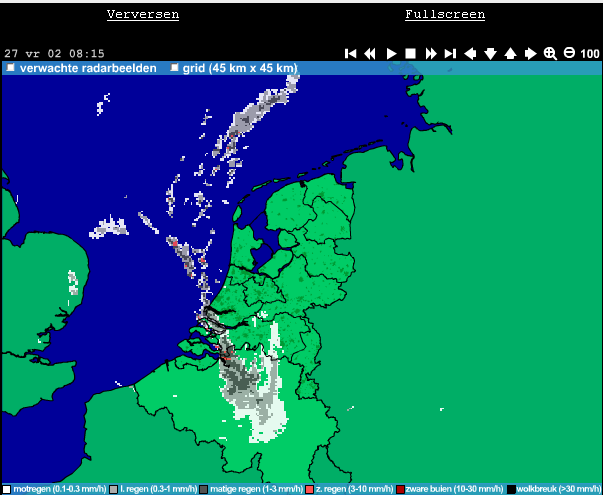Enable the verwachte radarbeelden checkbox
604x497 pixels.
(x=10, y=68)
